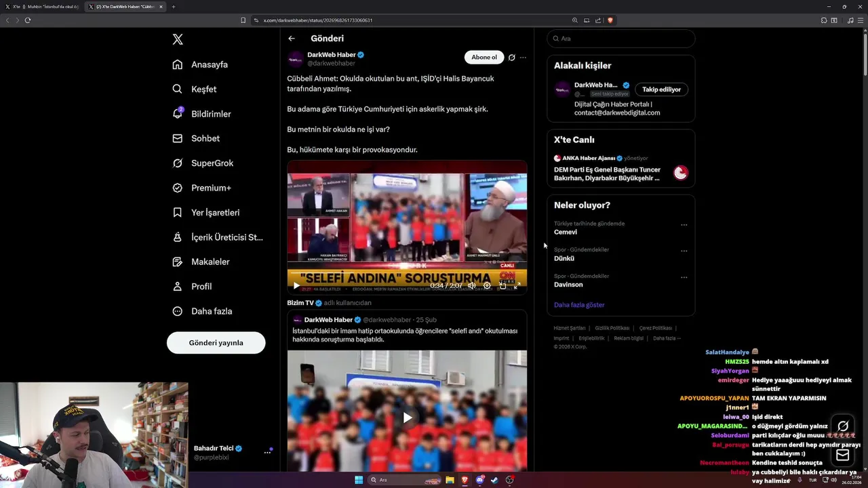The image size is (868, 488).
Task: Open quoted DarkWeb Haber post text
Action: coord(405,335)
